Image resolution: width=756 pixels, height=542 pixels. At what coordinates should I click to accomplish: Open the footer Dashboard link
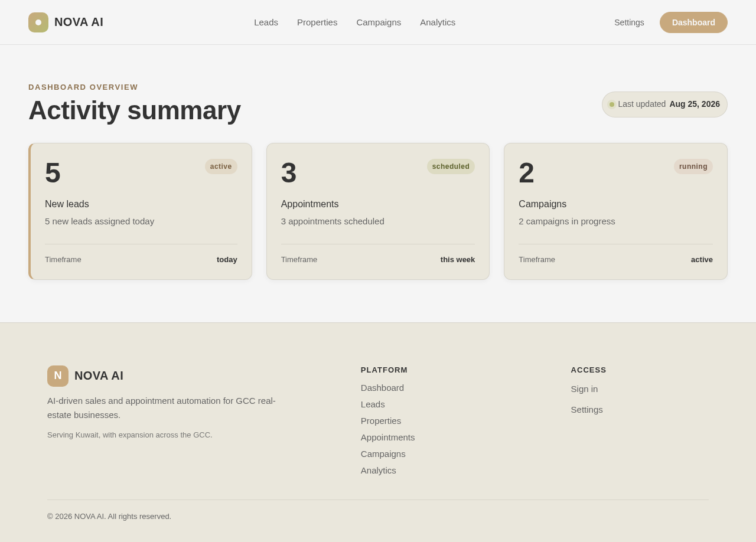pos(382,388)
